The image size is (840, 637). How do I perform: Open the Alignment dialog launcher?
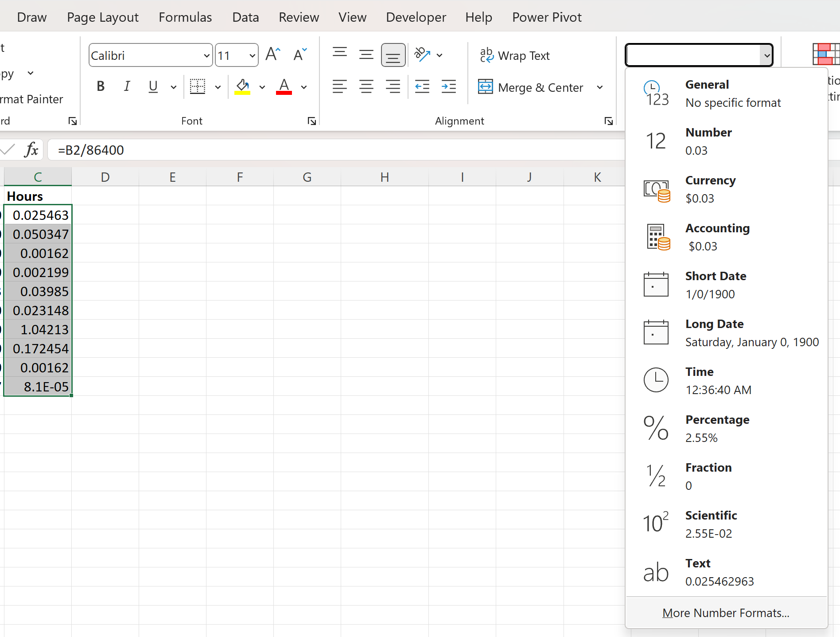point(608,121)
